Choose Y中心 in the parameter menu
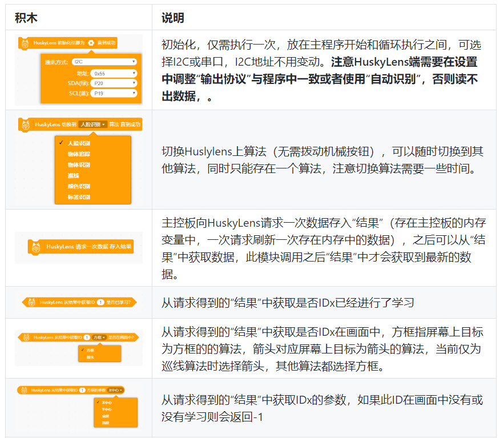The image size is (504, 438). (x=107, y=409)
